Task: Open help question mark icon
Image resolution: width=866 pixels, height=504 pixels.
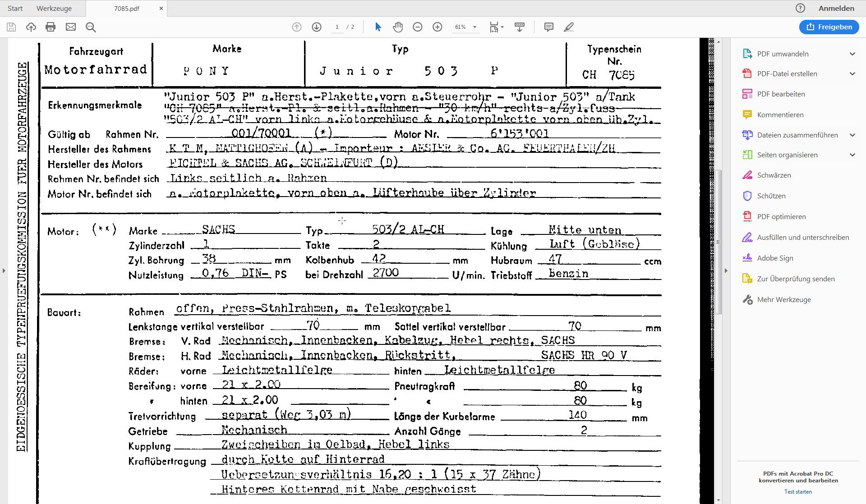Action: (x=800, y=8)
